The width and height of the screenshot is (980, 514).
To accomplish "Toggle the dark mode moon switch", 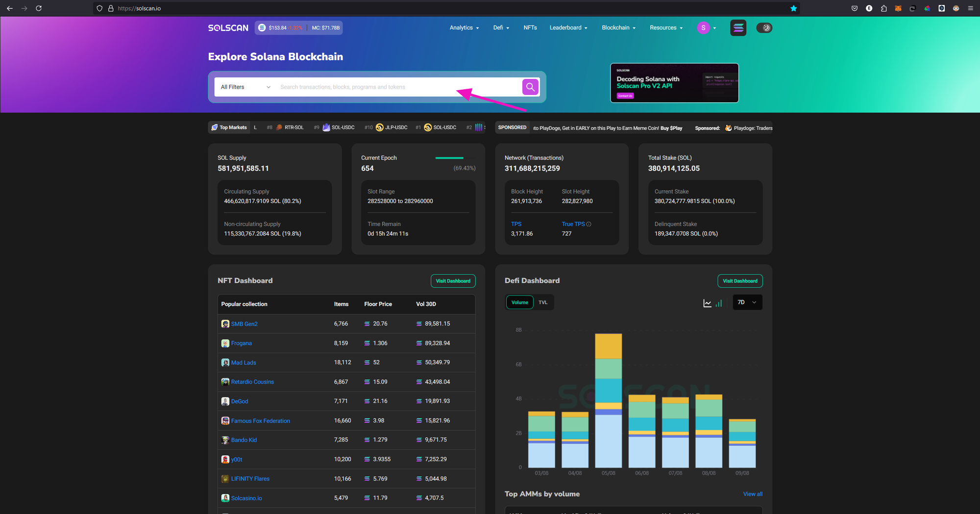I will tap(764, 28).
